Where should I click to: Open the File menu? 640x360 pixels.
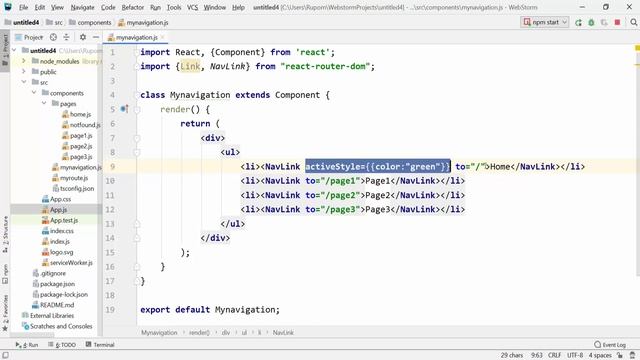click(23, 7)
